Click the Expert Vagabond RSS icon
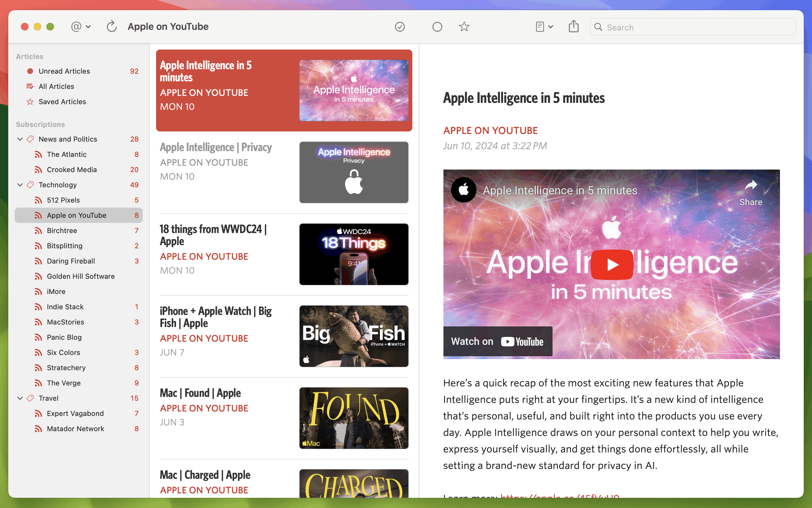 coord(38,414)
